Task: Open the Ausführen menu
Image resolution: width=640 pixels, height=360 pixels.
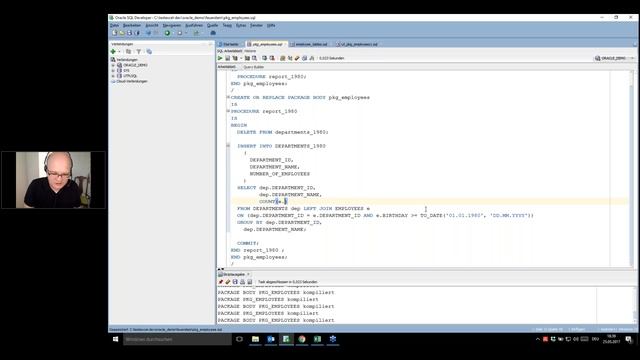Action: coord(194,25)
